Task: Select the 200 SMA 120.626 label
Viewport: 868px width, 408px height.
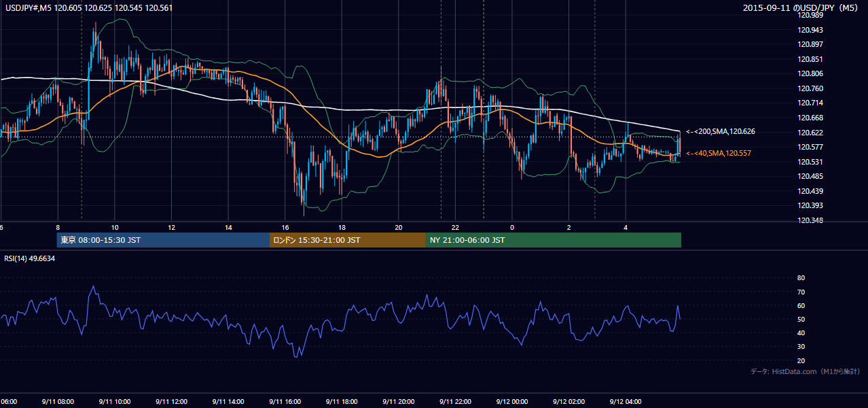Action: click(x=721, y=131)
